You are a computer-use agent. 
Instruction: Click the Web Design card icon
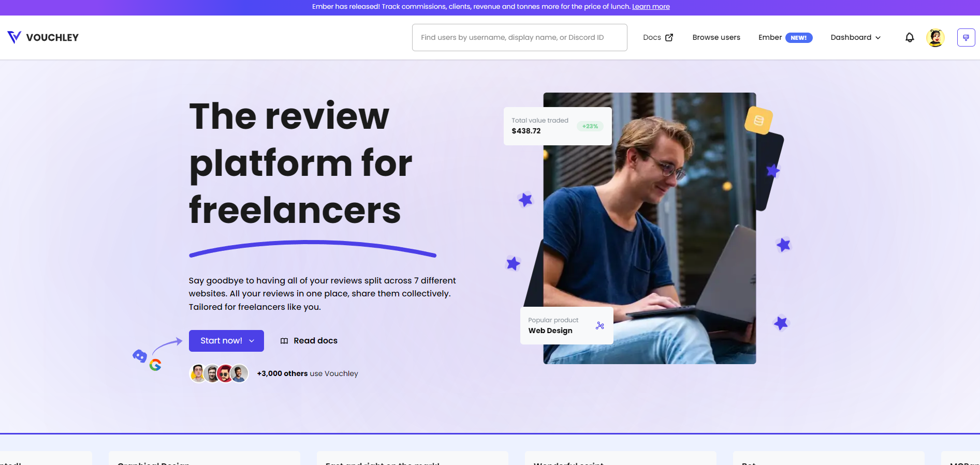coord(599,325)
